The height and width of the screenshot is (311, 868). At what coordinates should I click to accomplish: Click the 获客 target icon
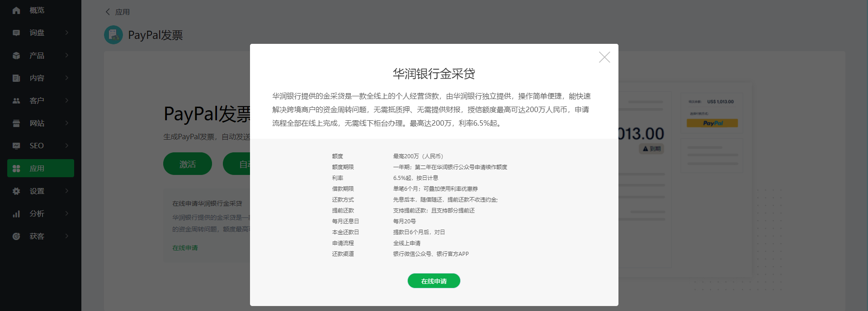(x=16, y=236)
